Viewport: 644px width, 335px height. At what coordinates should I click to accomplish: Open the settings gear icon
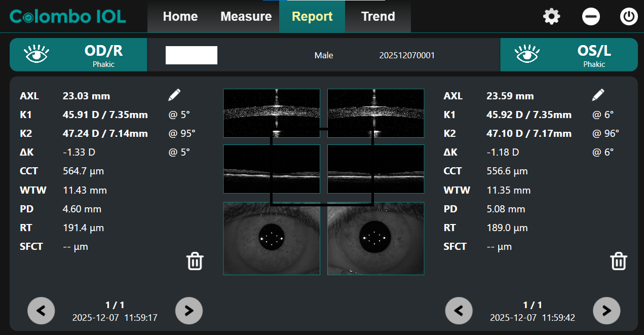click(x=551, y=17)
